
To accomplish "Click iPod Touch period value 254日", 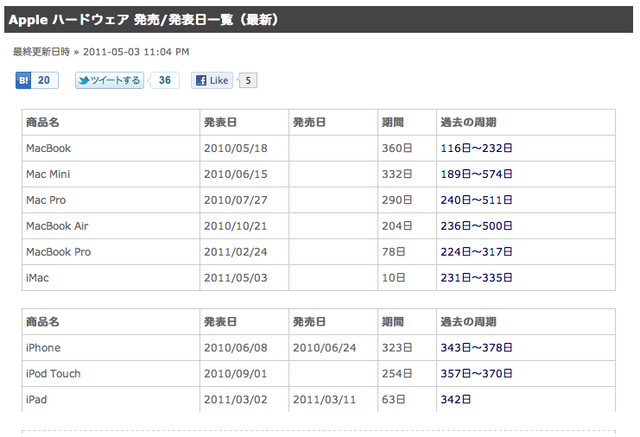I will [x=397, y=374].
